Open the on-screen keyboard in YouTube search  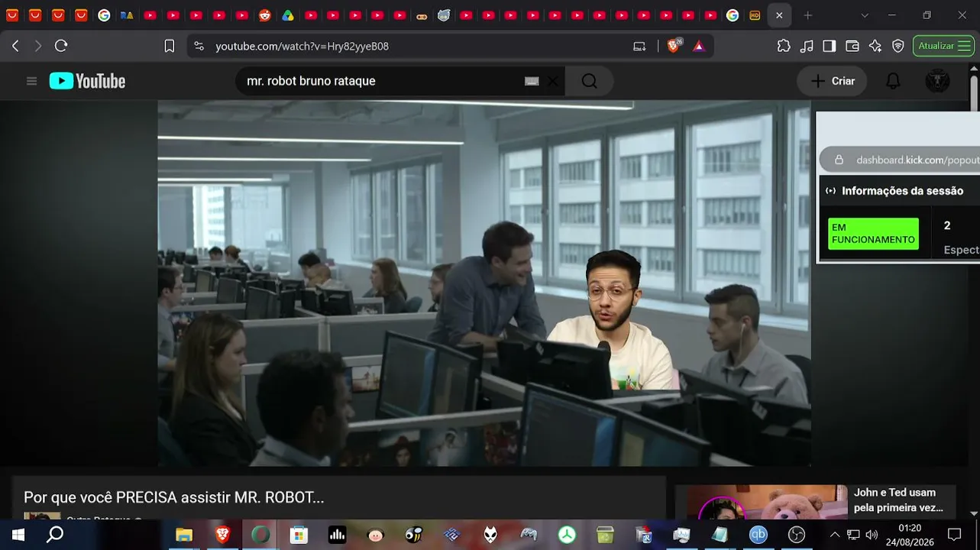(532, 81)
